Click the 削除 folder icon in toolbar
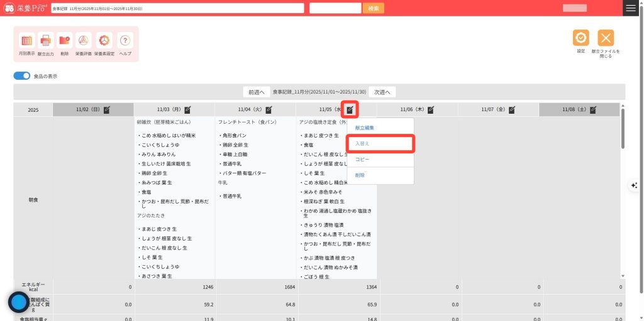The image size is (644, 321). click(65, 41)
